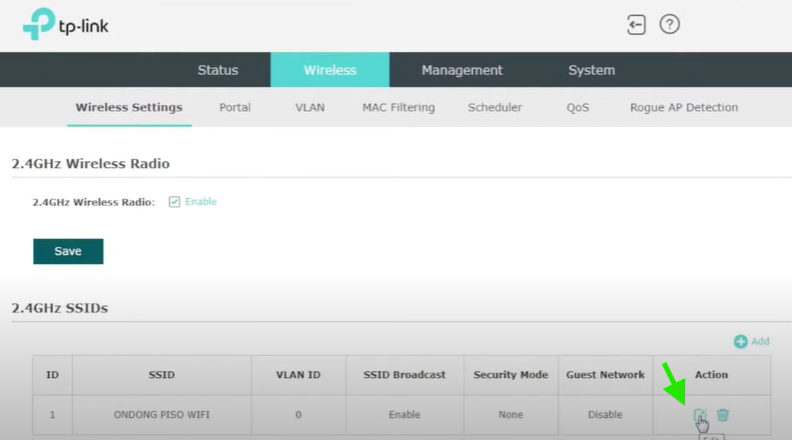792x440 pixels.
Task: Open the Portal sub-tab
Action: 235,108
